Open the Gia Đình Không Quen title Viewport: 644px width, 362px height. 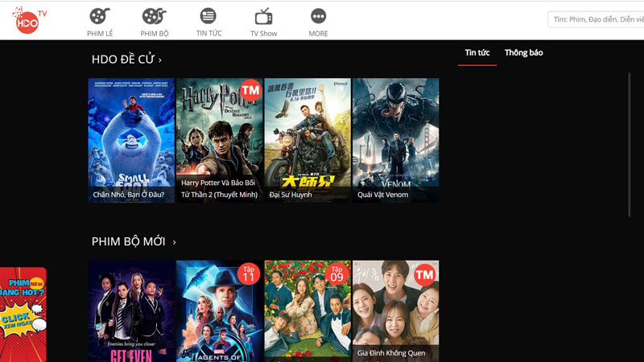pyautogui.click(x=391, y=353)
